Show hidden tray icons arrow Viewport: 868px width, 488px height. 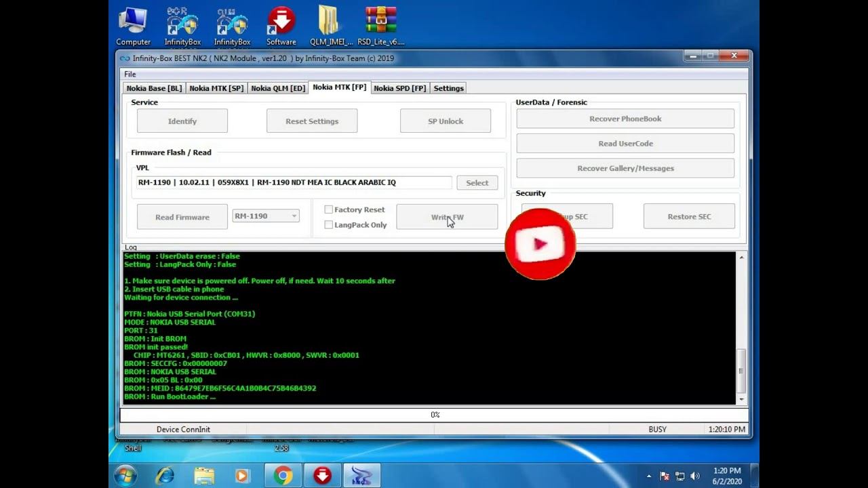tap(649, 476)
